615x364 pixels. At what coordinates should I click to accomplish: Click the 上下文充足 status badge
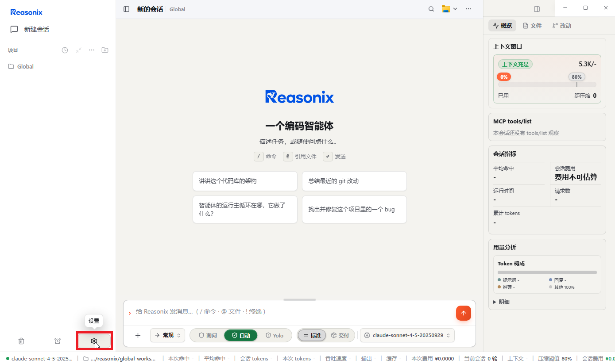515,64
